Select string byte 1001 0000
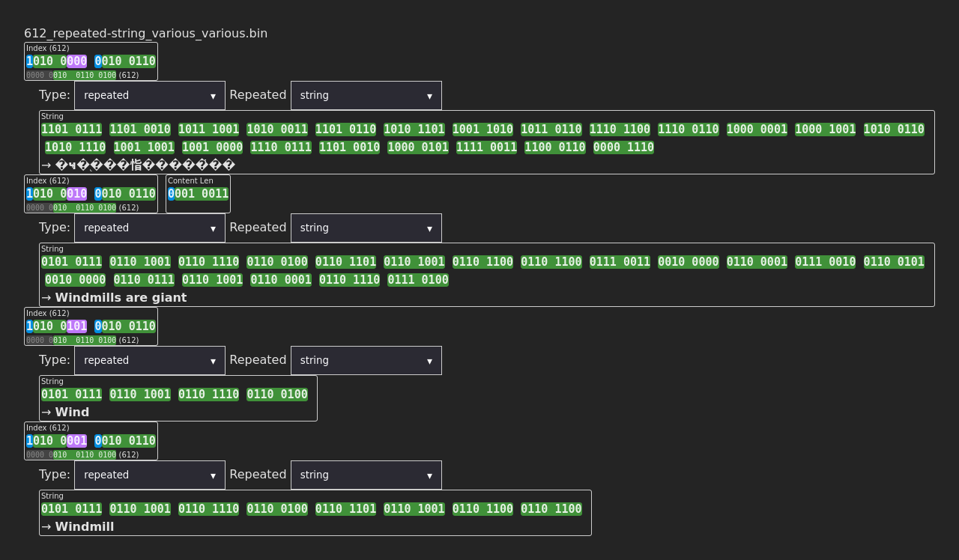The width and height of the screenshot is (959, 560). (x=212, y=147)
